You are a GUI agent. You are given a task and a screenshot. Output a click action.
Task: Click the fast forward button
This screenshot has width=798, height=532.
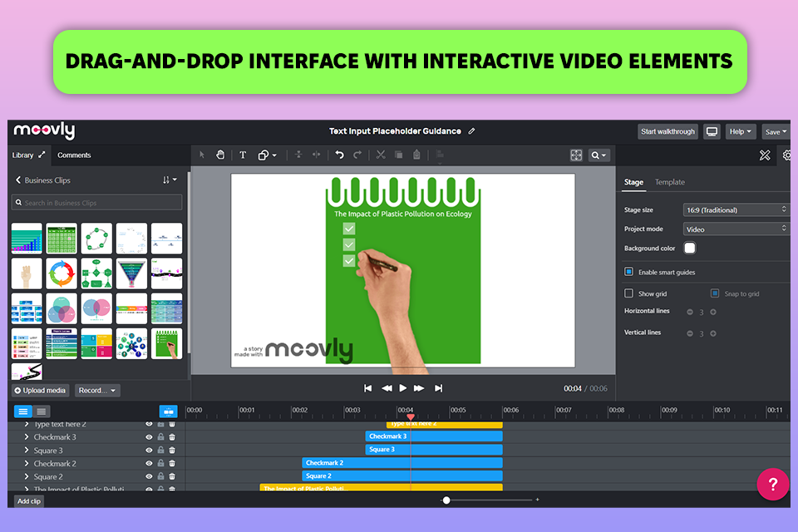point(419,388)
